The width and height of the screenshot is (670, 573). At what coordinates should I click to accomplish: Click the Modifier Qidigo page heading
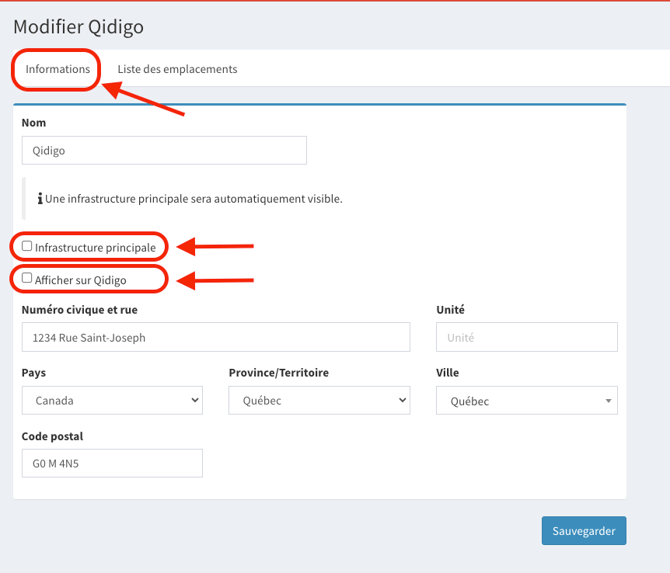pos(78,27)
